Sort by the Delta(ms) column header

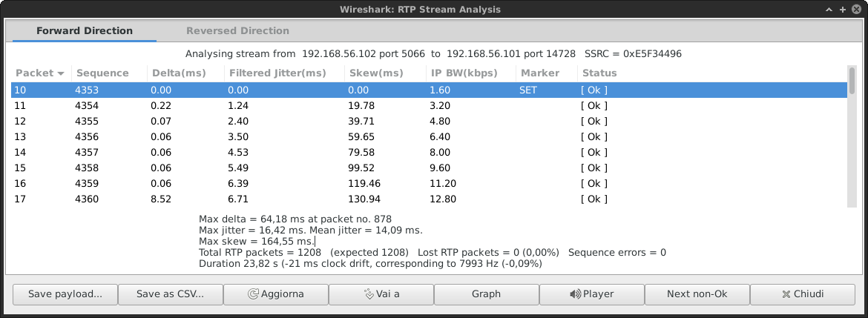[185, 73]
